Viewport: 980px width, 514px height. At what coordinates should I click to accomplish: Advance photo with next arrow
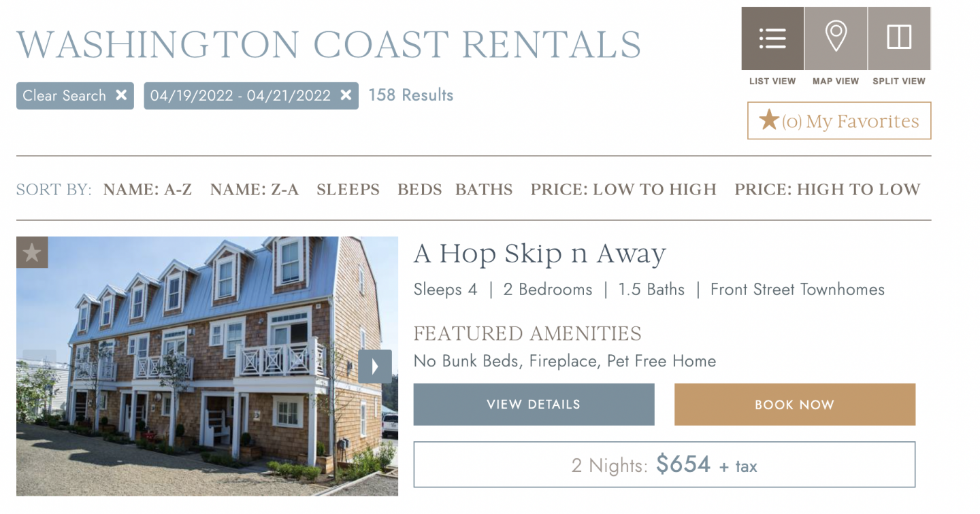[375, 366]
